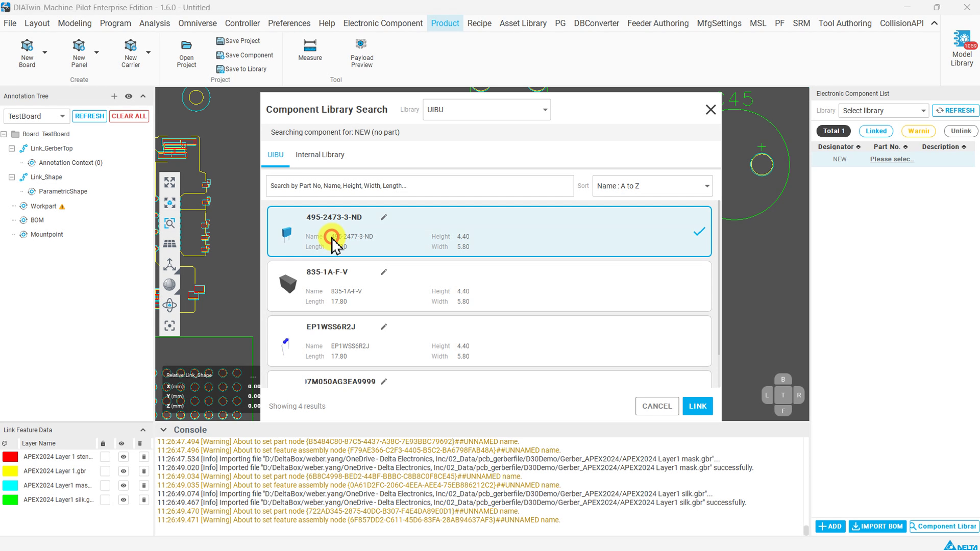Close the Component Library Search dialog
This screenshot has height=551, width=980.
(710, 110)
